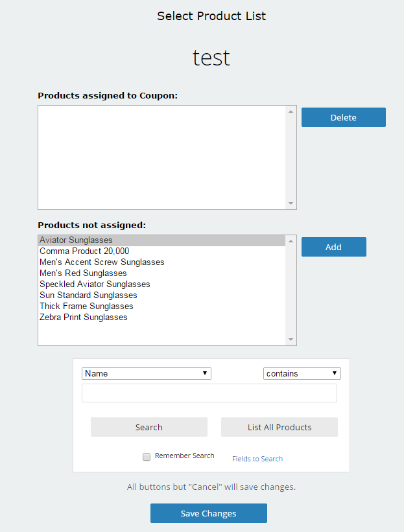Select Comma Product 20,000 item
Viewport: 404px width, 532px height.
162,251
